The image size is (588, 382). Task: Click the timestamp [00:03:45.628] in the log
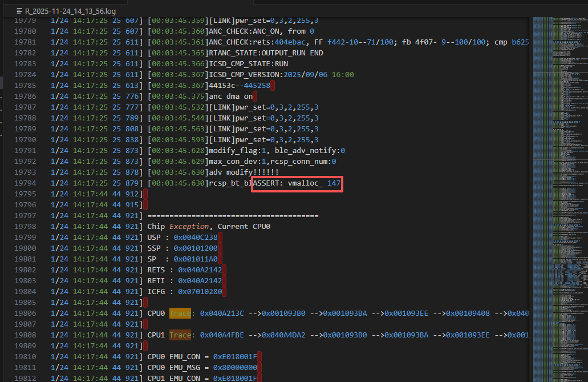(178, 151)
